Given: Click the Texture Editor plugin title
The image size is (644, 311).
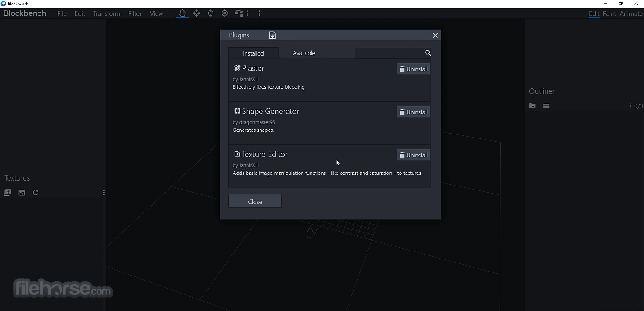Looking at the screenshot, I should 264,154.
